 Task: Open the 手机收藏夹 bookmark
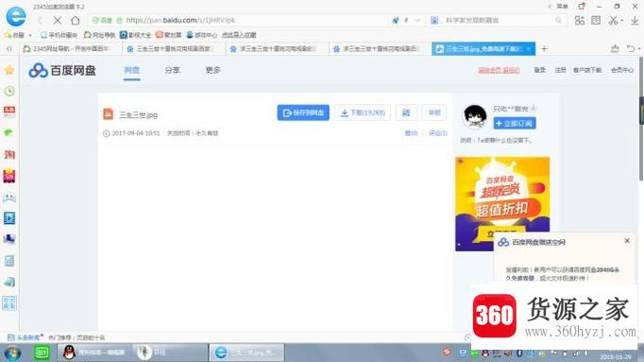pos(59,35)
